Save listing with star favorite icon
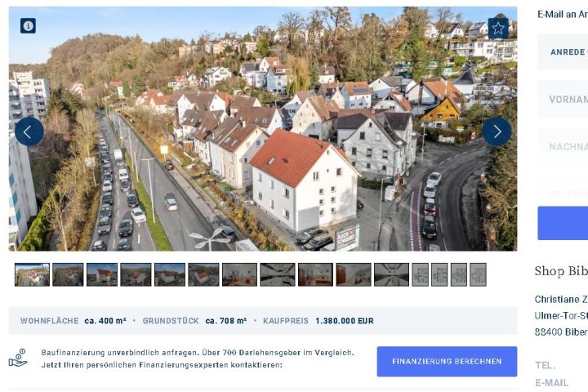 498,29
